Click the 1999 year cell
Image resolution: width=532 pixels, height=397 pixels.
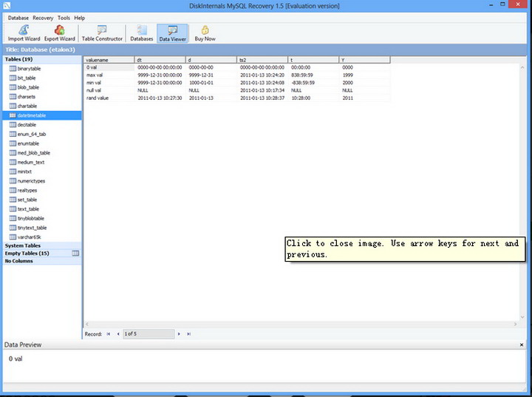pos(365,75)
